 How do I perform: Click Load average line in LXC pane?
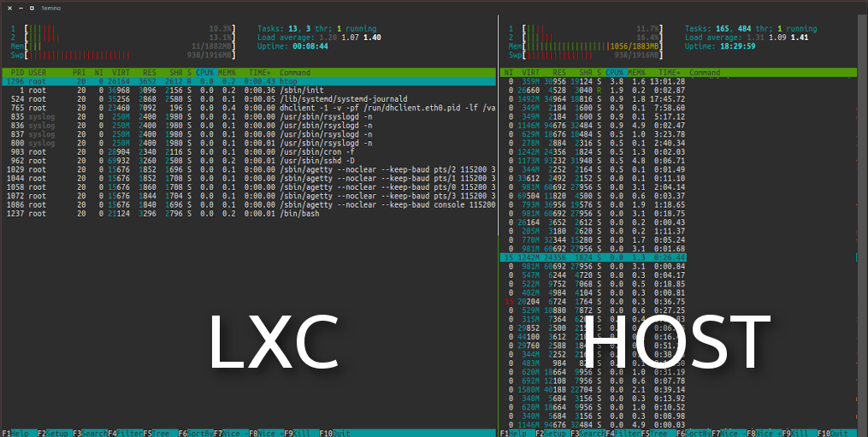(x=319, y=38)
